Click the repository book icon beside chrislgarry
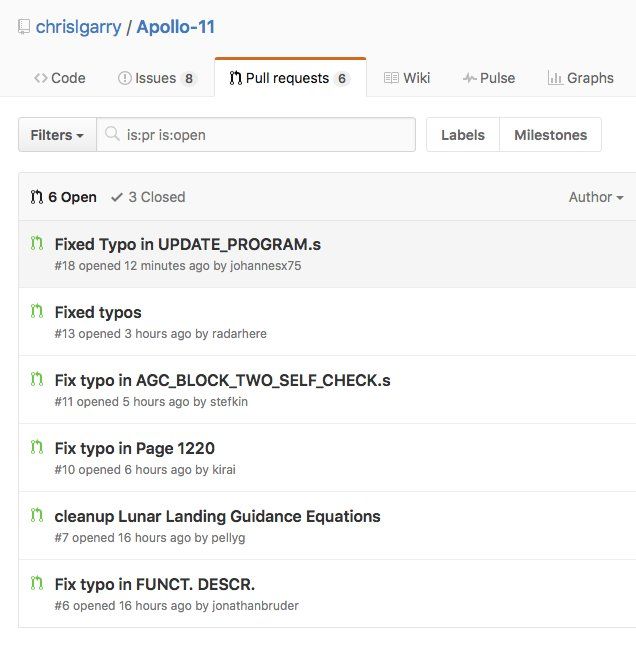The image size is (636, 645). 24,27
